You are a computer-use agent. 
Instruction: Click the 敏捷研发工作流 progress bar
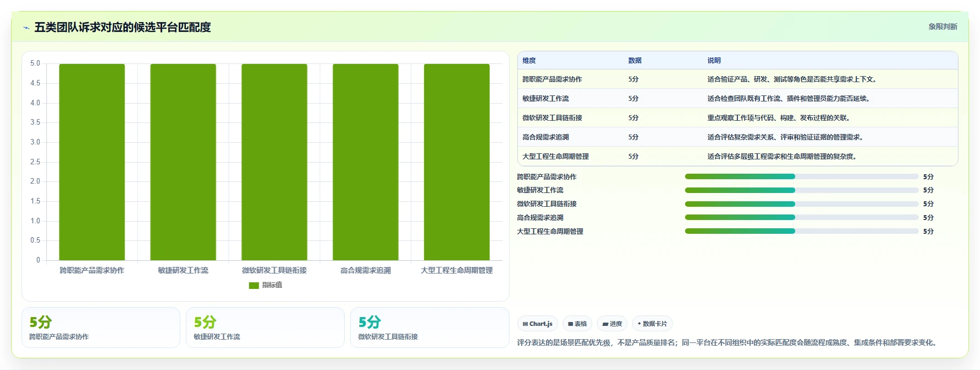point(801,190)
